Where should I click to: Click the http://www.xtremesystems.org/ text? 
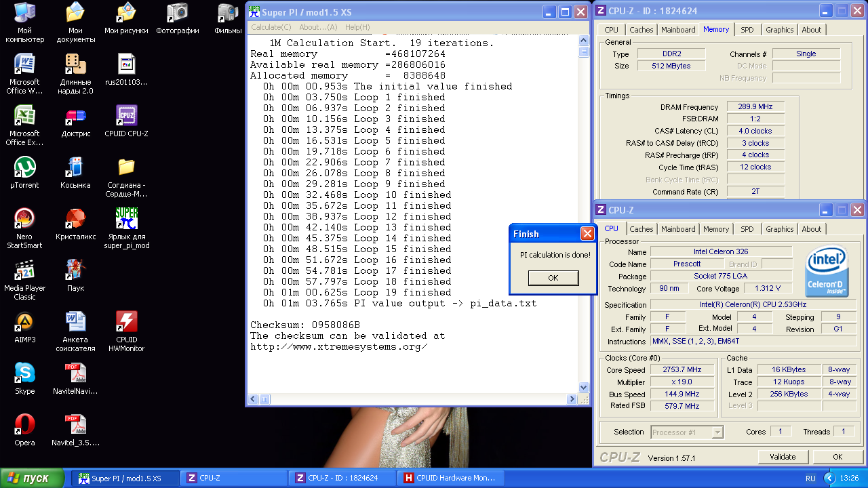339,346
